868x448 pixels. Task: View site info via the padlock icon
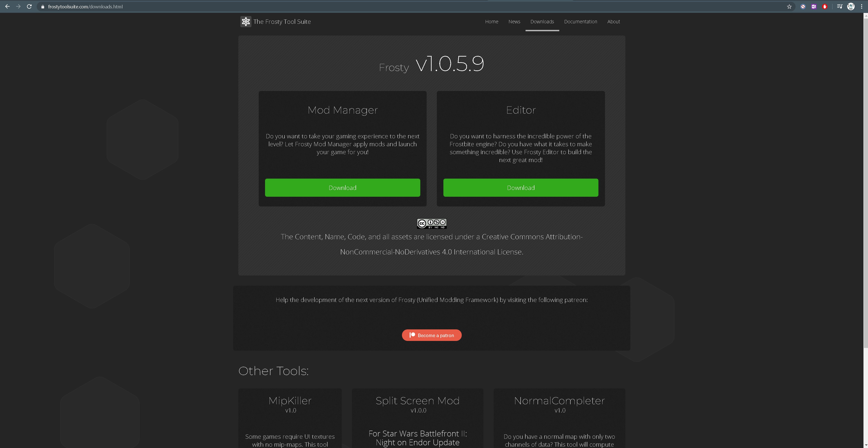tap(43, 7)
